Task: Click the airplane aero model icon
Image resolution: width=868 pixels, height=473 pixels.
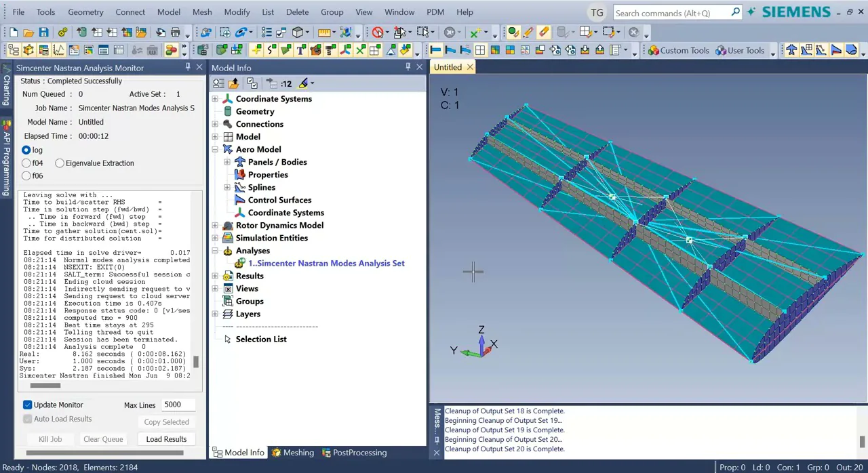Action: pyautogui.click(x=791, y=50)
